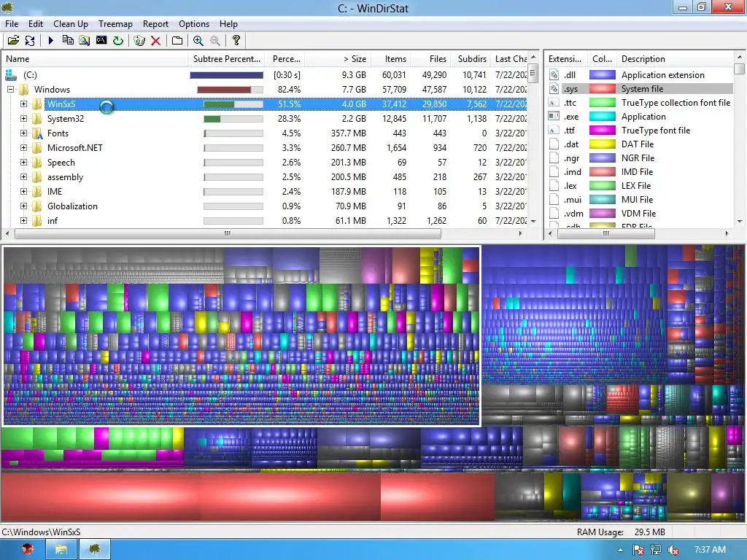Expand the assembly folder node
Image resolution: width=747 pixels, height=560 pixels.
23,176
